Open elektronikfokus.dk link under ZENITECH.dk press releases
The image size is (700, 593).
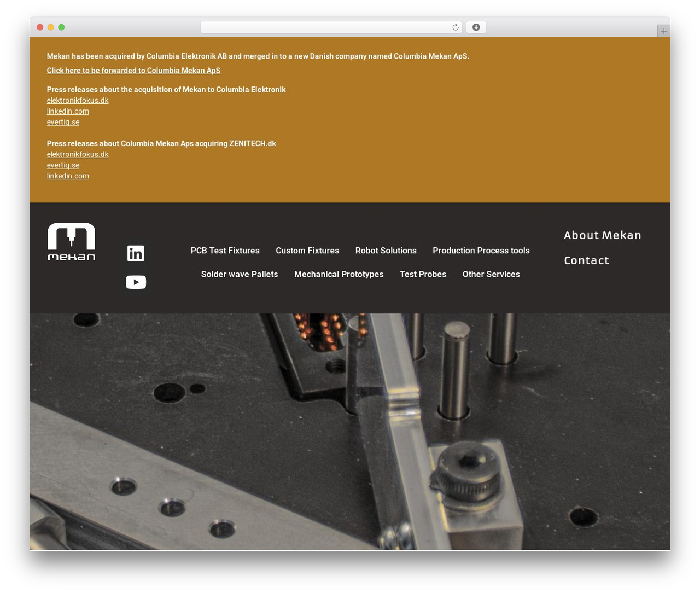(78, 154)
